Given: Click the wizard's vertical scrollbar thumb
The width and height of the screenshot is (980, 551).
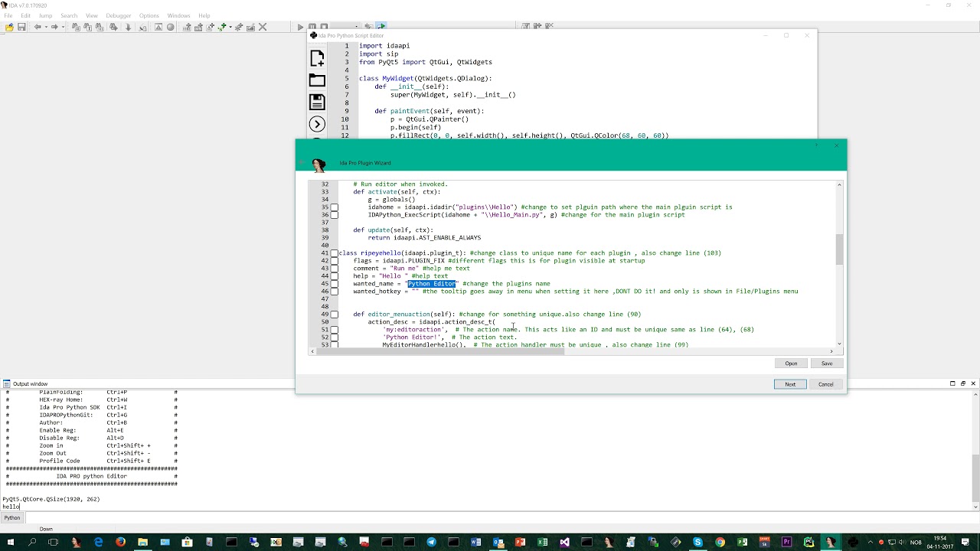Looking at the screenshot, I should (x=839, y=249).
